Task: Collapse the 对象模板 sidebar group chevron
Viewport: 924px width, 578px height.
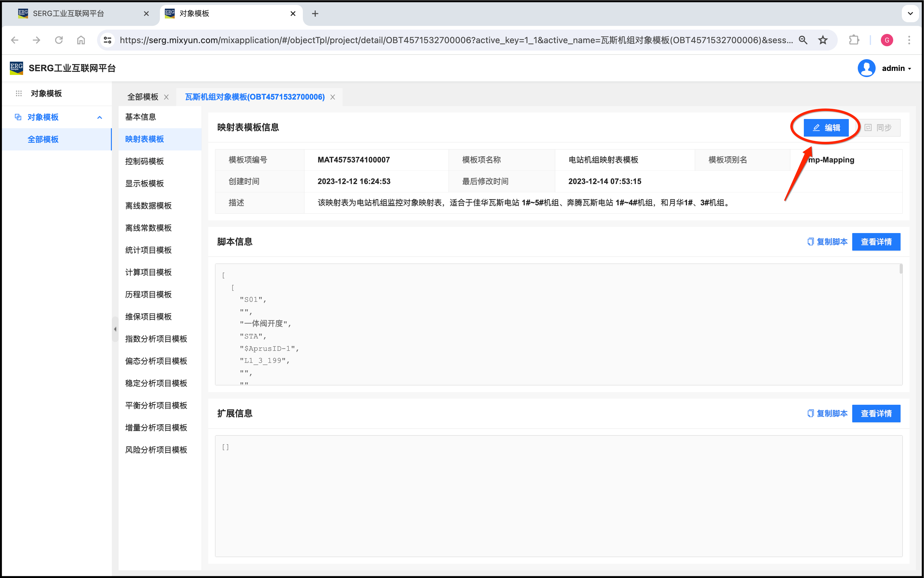Action: point(100,117)
